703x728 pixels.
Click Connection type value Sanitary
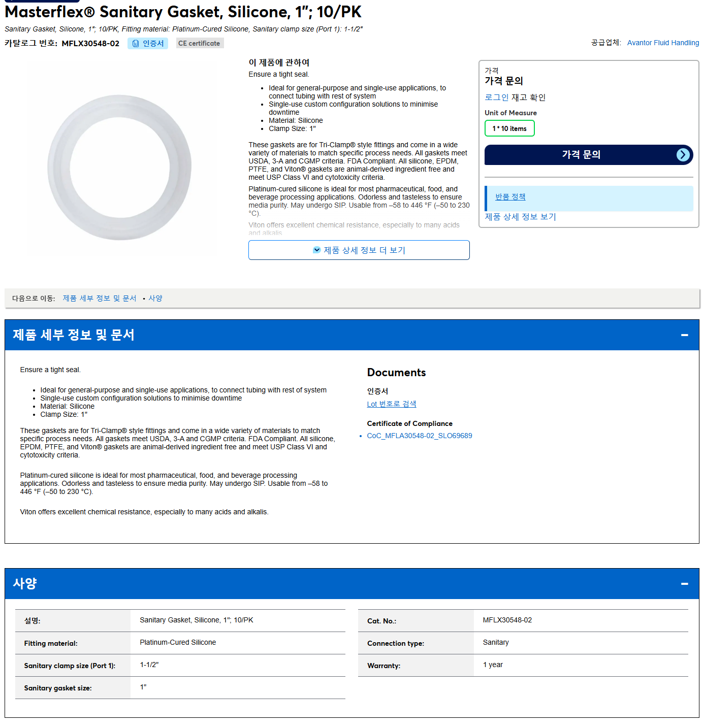point(496,642)
